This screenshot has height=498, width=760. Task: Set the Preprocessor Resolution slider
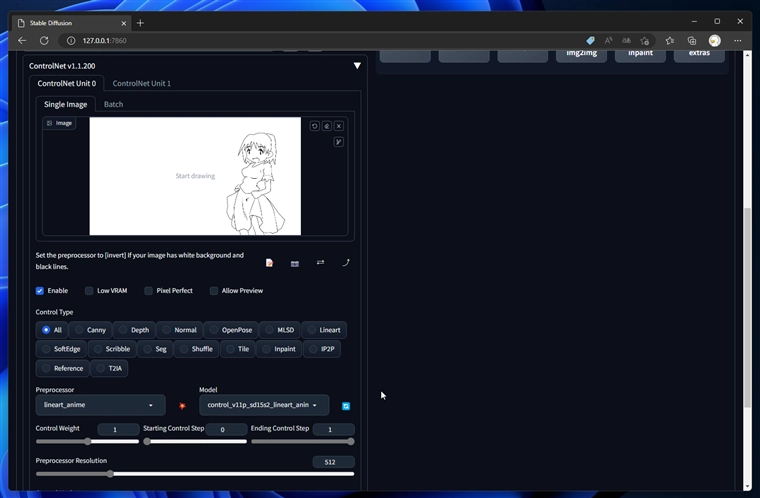(x=195, y=474)
